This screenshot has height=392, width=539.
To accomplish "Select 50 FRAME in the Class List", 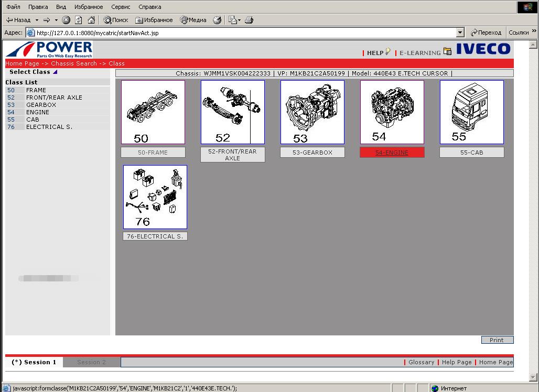I will point(58,90).
